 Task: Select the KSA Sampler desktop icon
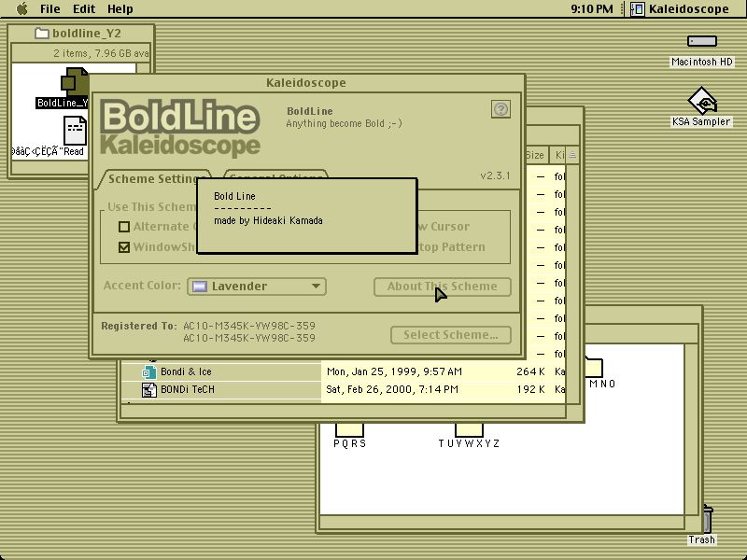point(702,100)
